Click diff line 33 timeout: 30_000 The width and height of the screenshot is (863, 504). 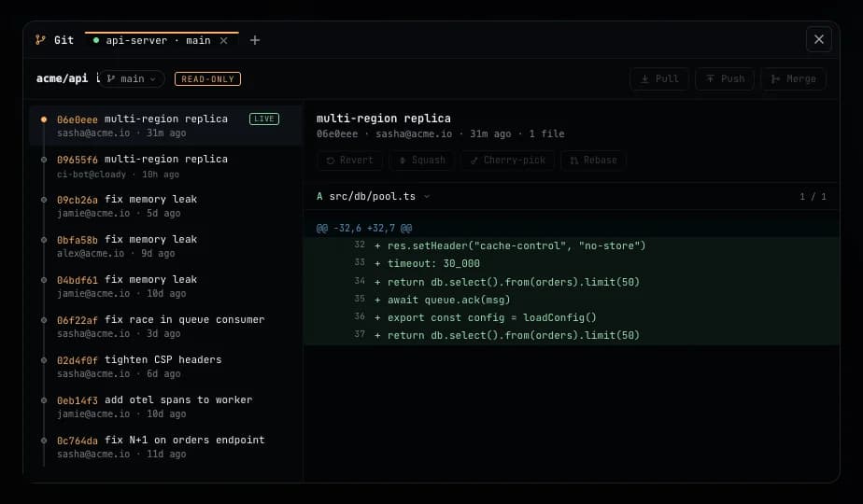tap(572, 263)
